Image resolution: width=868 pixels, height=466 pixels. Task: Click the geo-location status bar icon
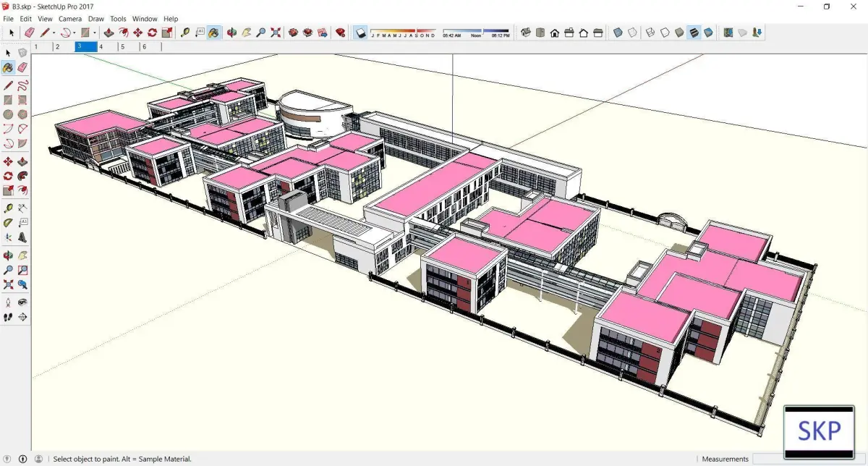(8, 459)
